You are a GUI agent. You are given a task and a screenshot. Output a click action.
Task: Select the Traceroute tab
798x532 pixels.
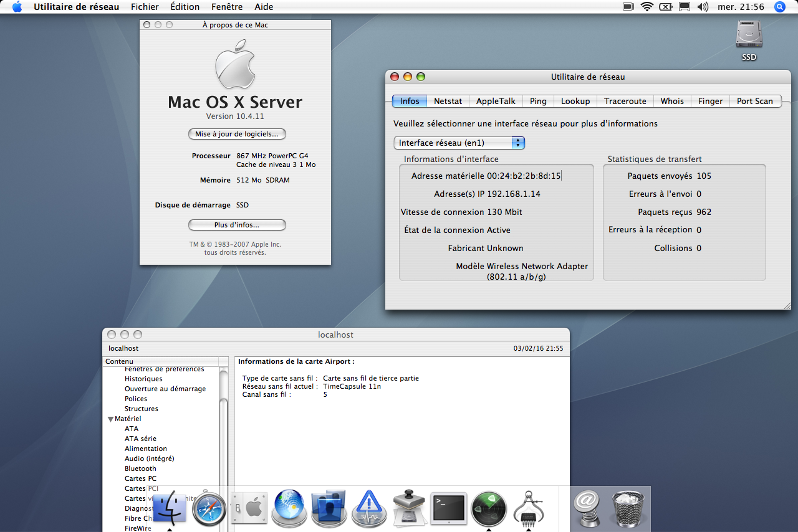click(x=625, y=101)
